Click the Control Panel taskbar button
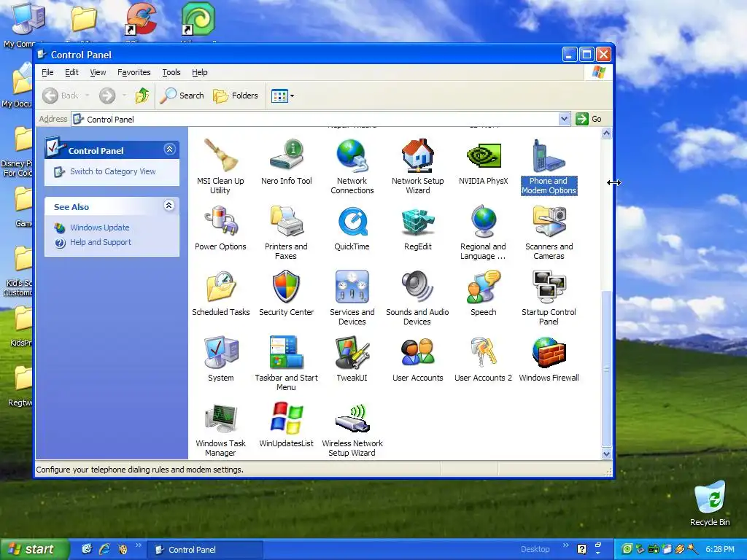The height and width of the screenshot is (560, 747). [205, 550]
